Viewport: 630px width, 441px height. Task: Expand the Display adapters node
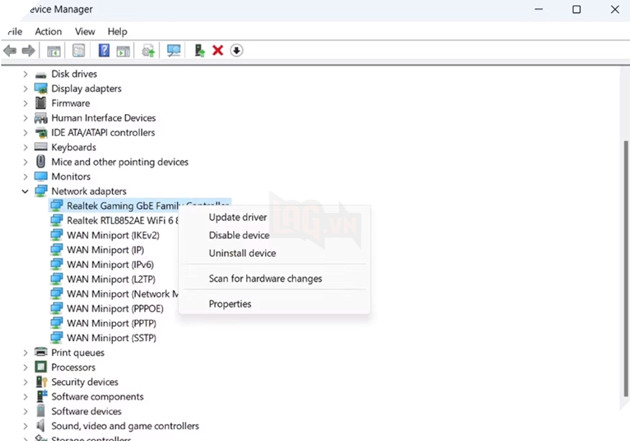tap(25, 89)
